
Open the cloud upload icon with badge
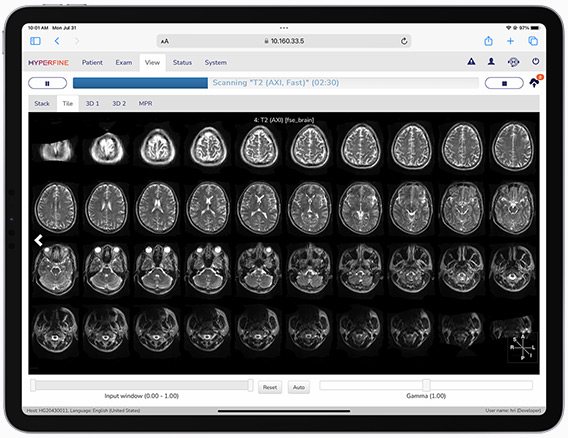point(535,82)
